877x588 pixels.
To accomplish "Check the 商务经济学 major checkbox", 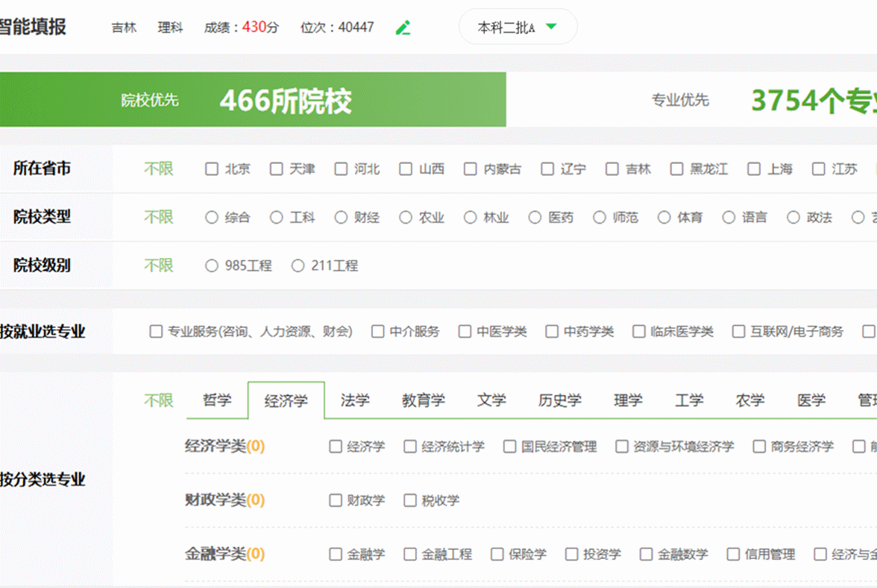I will (759, 446).
